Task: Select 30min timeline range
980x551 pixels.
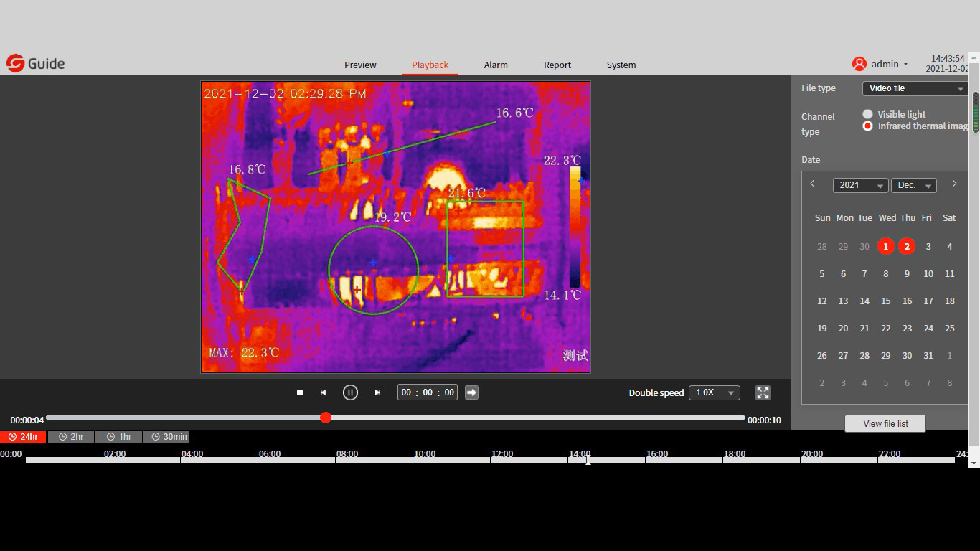Action: pyautogui.click(x=166, y=437)
